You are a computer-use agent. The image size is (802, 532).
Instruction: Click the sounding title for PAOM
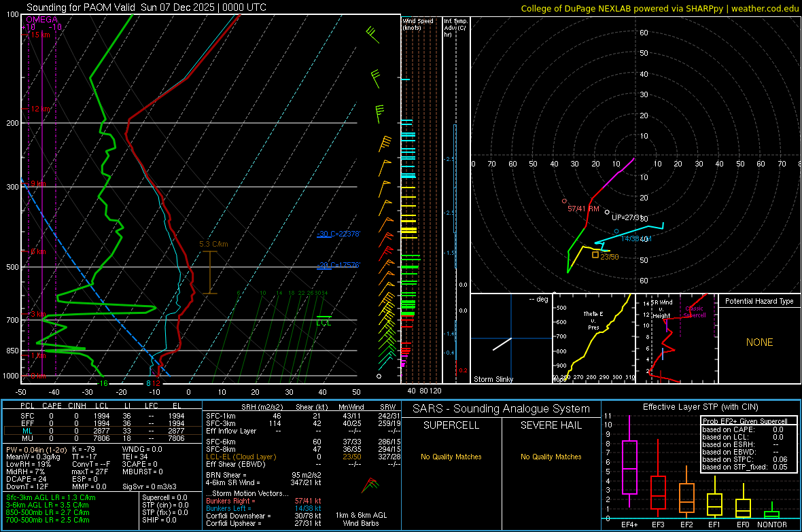[x=146, y=7]
